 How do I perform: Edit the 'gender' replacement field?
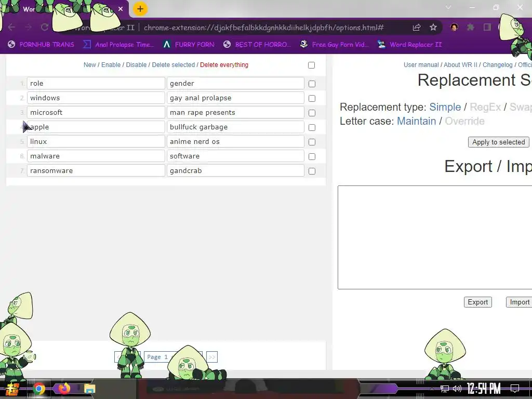(235, 84)
